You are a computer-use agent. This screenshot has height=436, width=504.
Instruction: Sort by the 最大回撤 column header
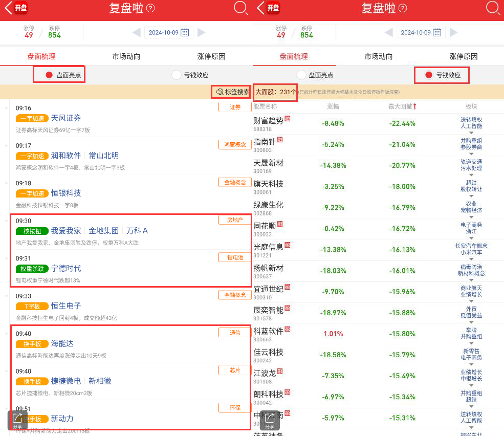click(x=402, y=106)
